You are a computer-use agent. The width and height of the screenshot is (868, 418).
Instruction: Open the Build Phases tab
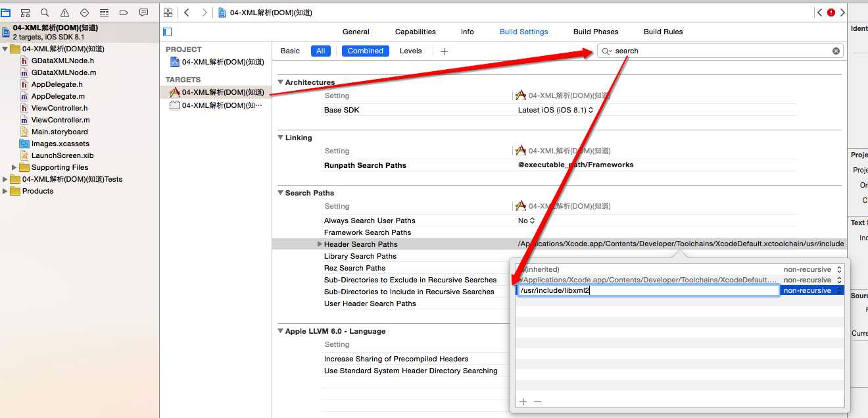click(596, 32)
